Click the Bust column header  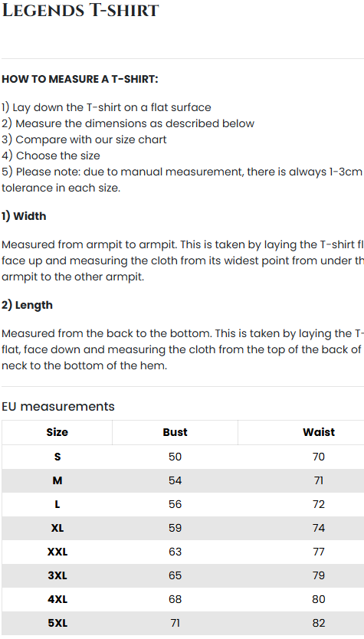point(175,432)
